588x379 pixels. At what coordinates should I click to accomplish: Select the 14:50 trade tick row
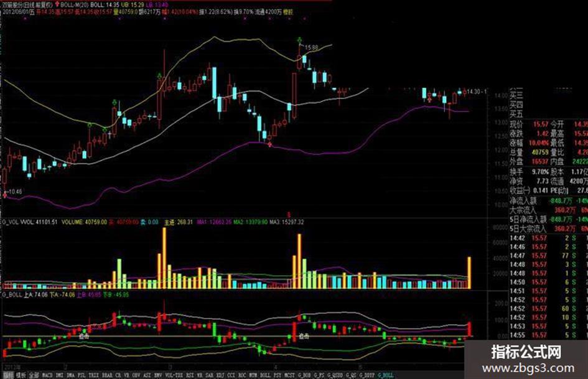pos(548,282)
